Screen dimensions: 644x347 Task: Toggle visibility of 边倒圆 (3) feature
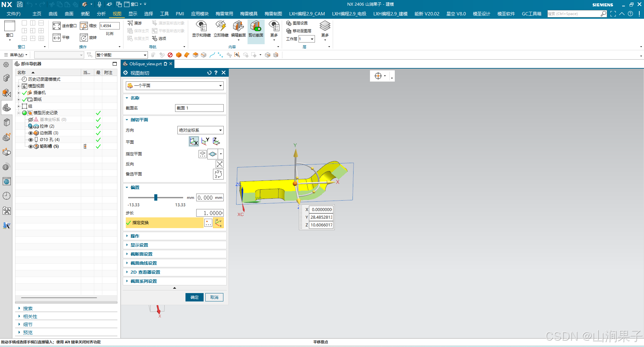click(31, 133)
